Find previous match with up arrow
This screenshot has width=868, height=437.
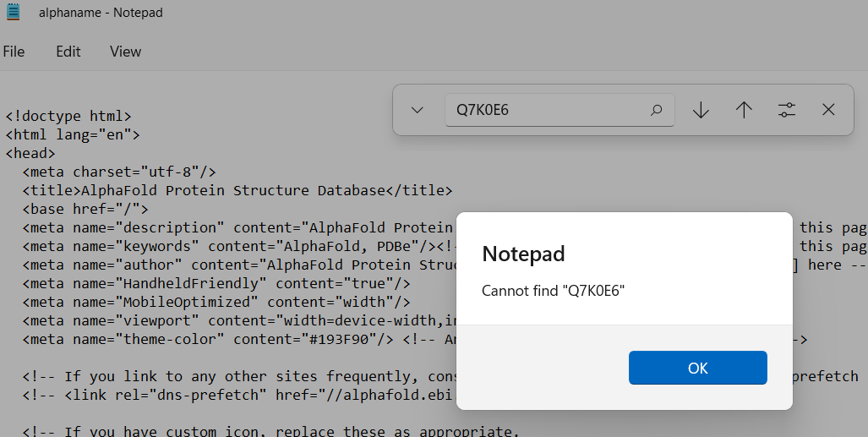coord(744,110)
